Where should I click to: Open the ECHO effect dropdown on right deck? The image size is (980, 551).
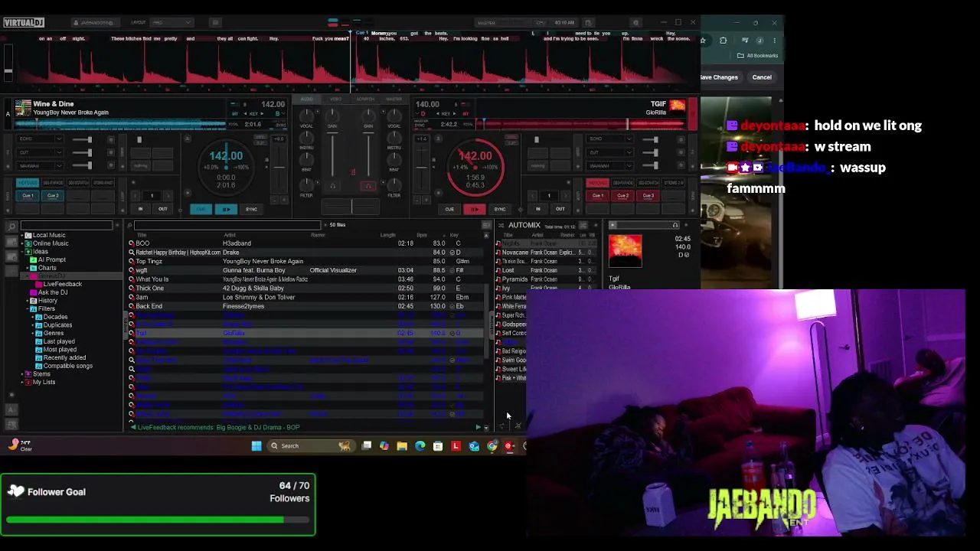pos(610,139)
